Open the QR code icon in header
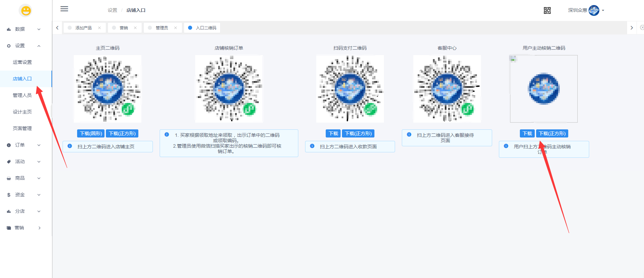 coord(547,10)
